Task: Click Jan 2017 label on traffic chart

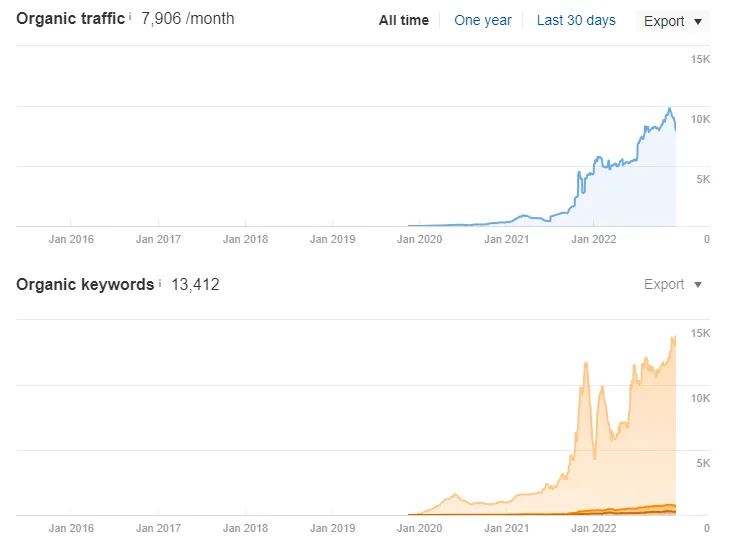Action: [158, 239]
